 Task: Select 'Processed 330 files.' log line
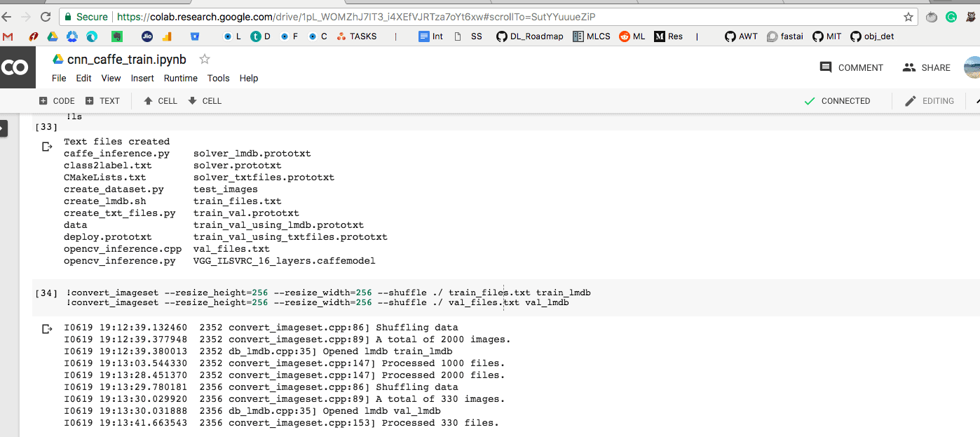(440, 423)
